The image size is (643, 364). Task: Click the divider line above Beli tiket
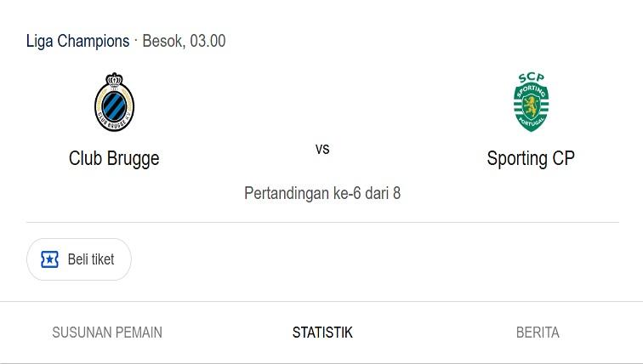coord(322,223)
